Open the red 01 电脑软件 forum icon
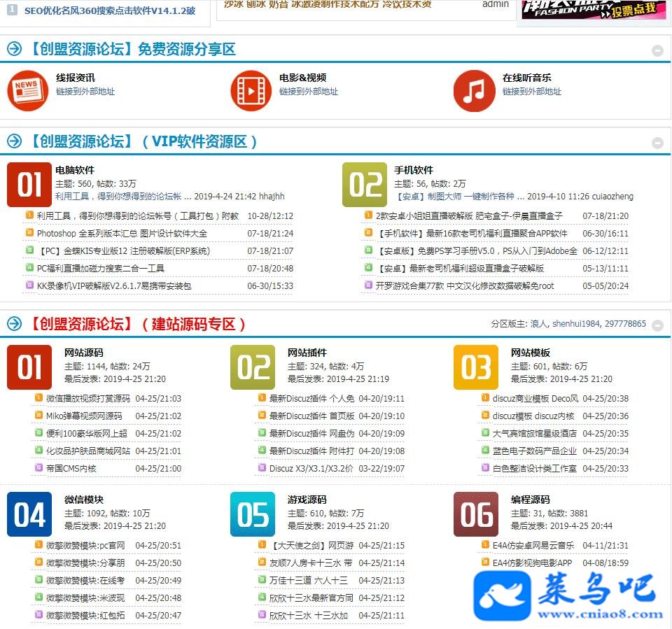This screenshot has height=629, width=672. pos(29,185)
